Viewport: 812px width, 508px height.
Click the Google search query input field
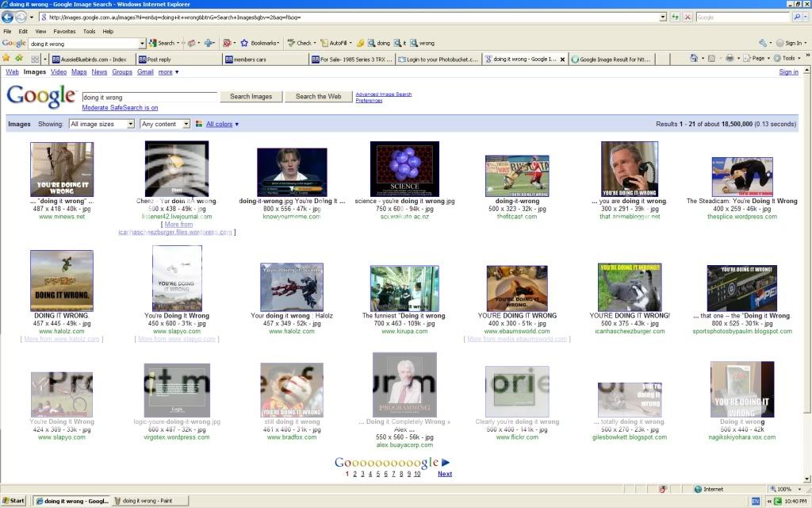point(150,97)
